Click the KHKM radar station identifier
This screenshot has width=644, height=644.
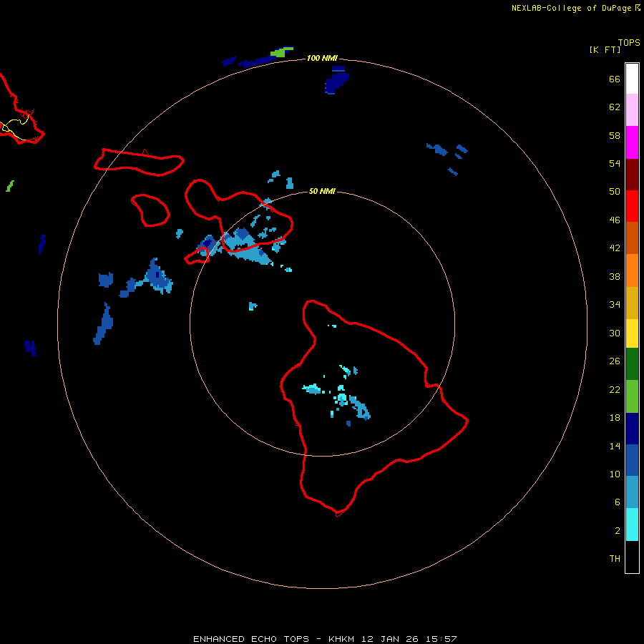(x=341, y=639)
